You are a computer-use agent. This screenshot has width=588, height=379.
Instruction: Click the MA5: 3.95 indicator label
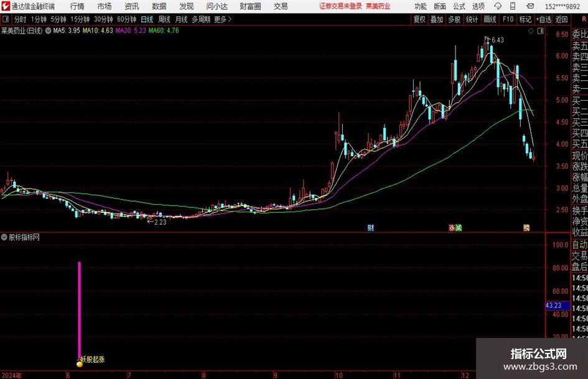click(x=67, y=30)
